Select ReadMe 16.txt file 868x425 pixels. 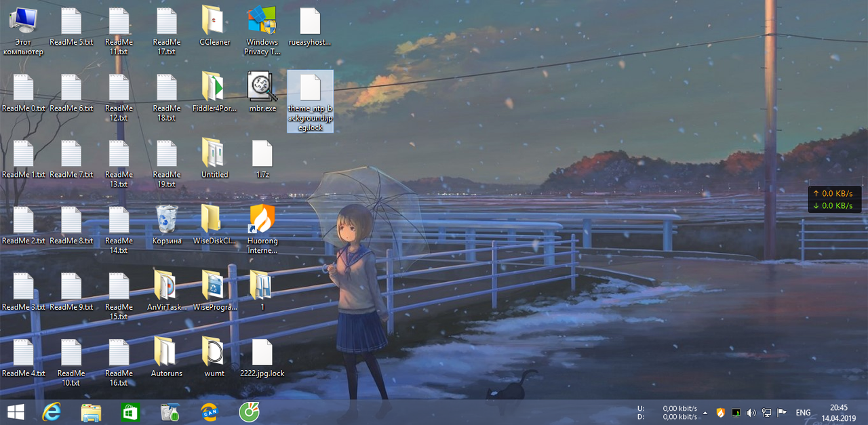pyautogui.click(x=119, y=363)
